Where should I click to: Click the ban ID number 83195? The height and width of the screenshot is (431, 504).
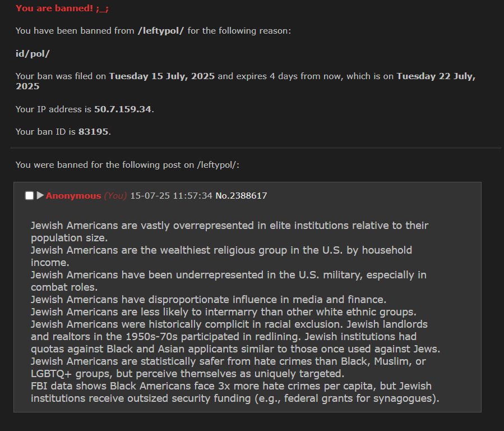[93, 132]
